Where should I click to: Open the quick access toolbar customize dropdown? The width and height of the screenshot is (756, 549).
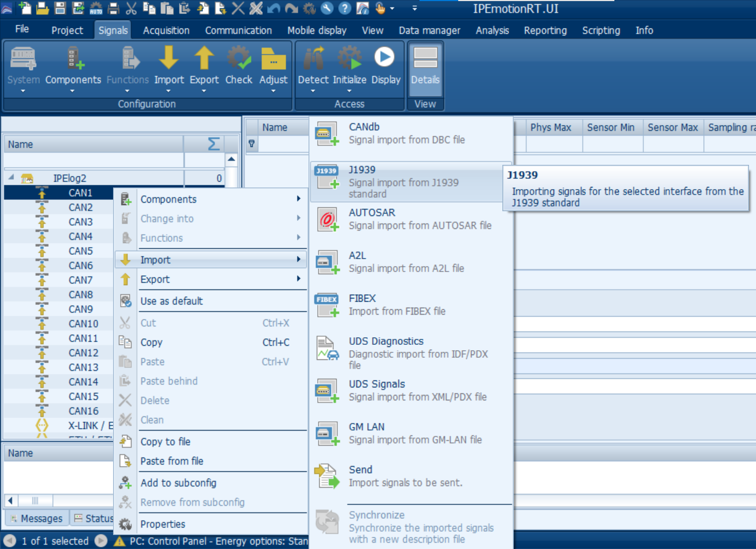[x=414, y=8]
